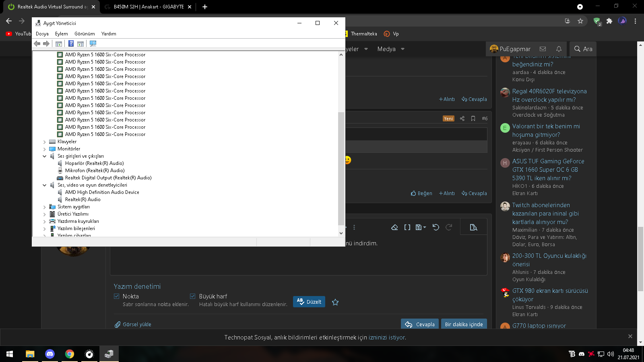The height and width of the screenshot is (362, 644).
Task: Switch to the B450M S2H GIGABYTE tab
Action: click(147, 7)
